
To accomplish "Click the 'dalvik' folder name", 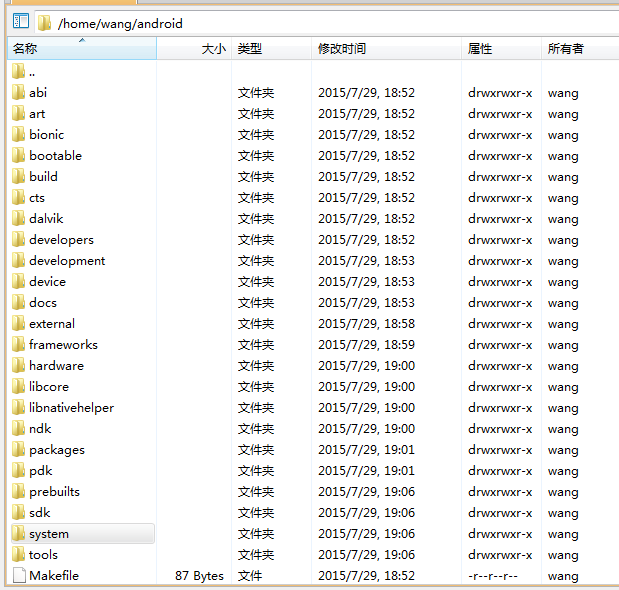I will tap(46, 218).
